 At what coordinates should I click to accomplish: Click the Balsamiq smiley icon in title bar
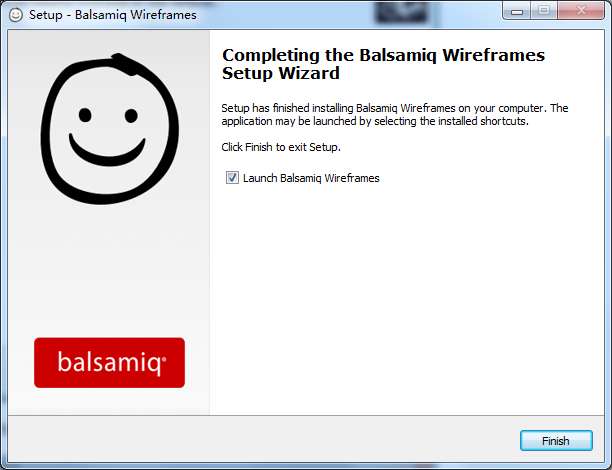[x=16, y=15]
